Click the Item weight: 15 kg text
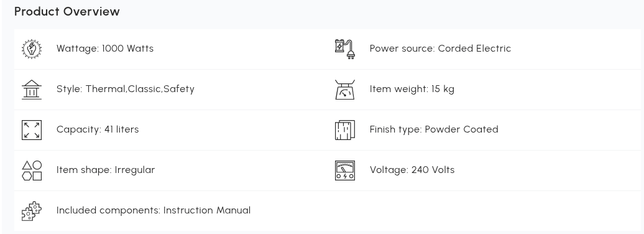Screen dimensions: 644x234 pos(412,89)
